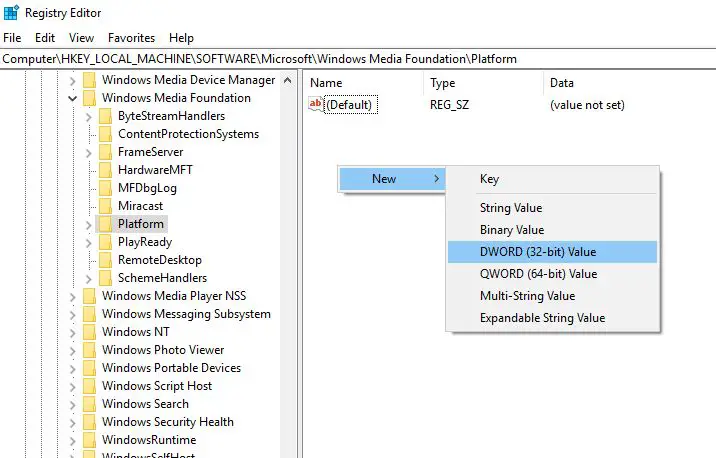Click the folder icon next to PlayReady
Screen dimensions: 716x458
pyautogui.click(x=105, y=242)
